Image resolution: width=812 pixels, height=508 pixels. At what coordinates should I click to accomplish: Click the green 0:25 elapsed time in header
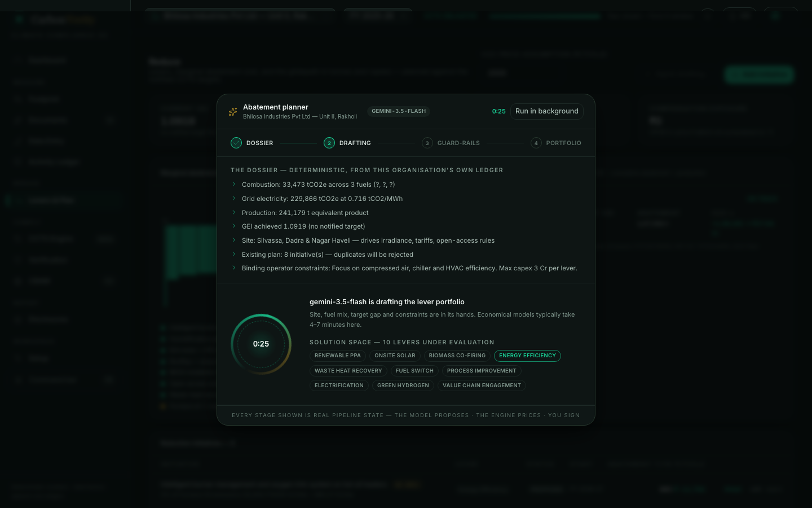click(x=498, y=111)
